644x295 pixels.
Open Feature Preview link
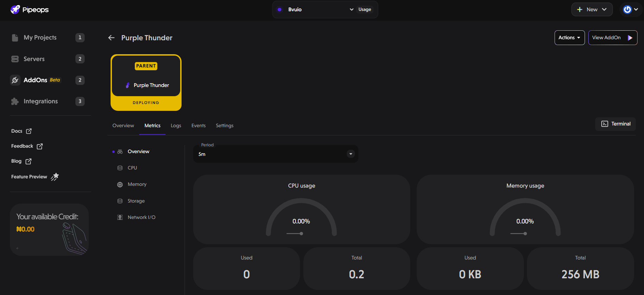pos(35,177)
